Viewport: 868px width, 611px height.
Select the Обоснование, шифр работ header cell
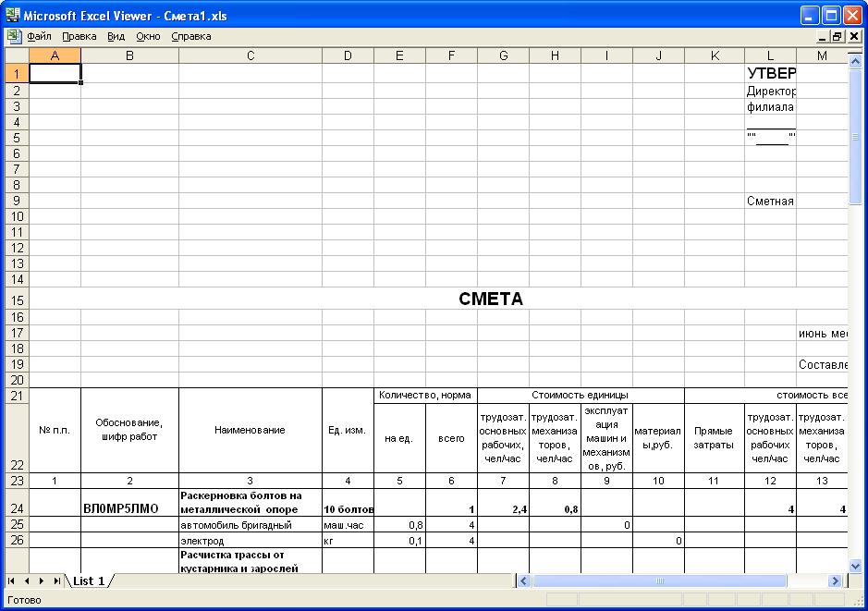[x=129, y=430]
